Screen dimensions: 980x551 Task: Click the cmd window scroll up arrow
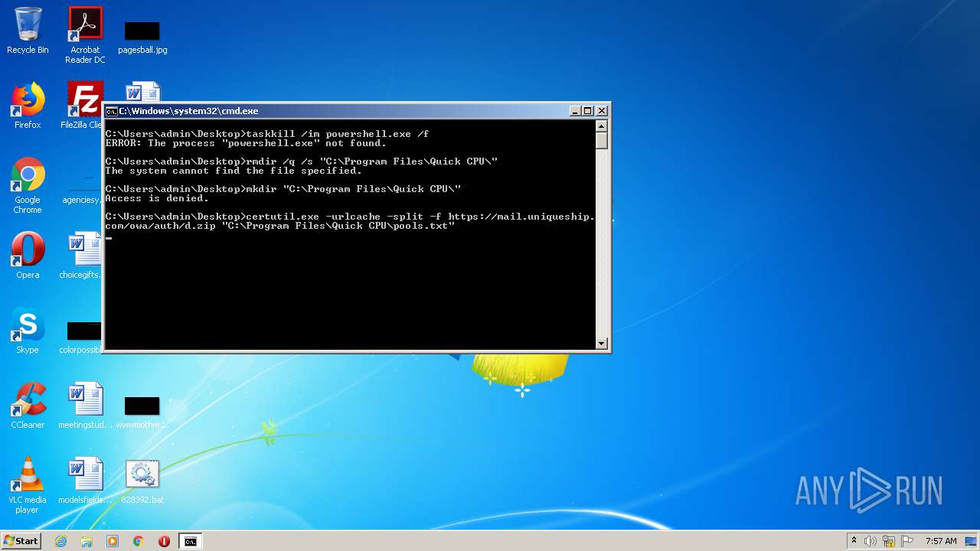coord(602,126)
